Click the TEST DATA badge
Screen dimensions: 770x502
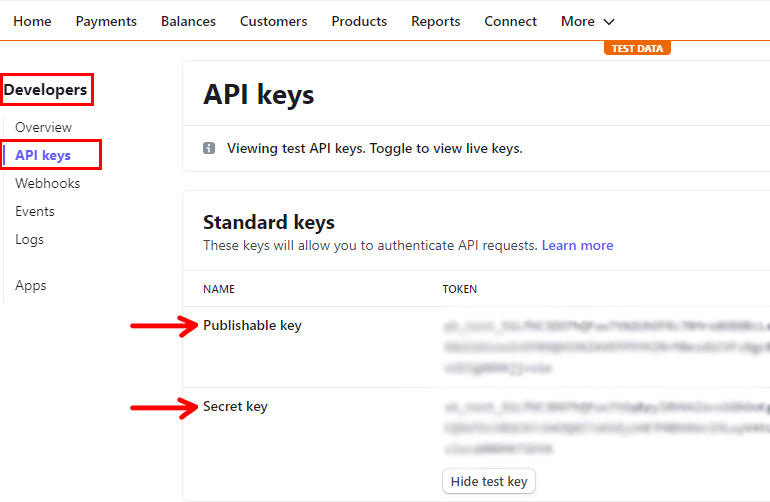[x=637, y=48]
